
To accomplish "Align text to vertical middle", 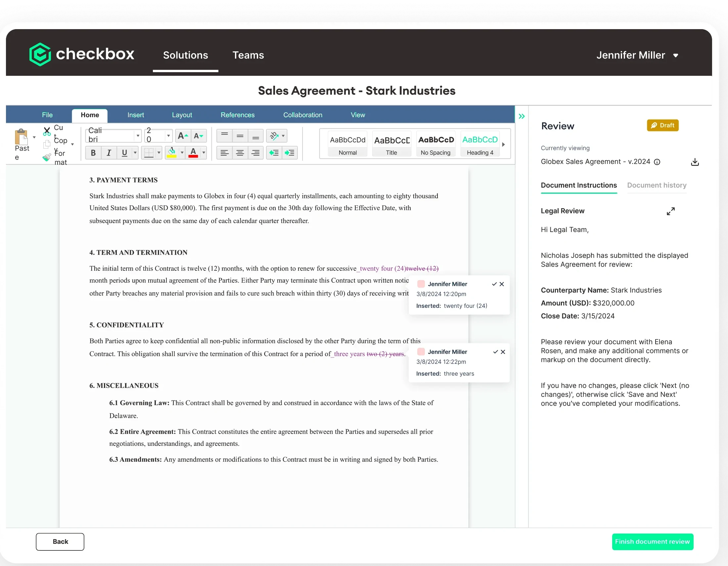I will [x=240, y=136].
